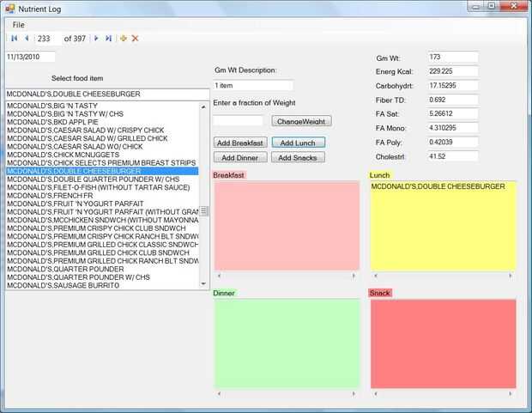Select PREMIUM GRILLED CHICK CLASSIC SNDWCH
The width and height of the screenshot is (532, 413).
pyautogui.click(x=102, y=245)
